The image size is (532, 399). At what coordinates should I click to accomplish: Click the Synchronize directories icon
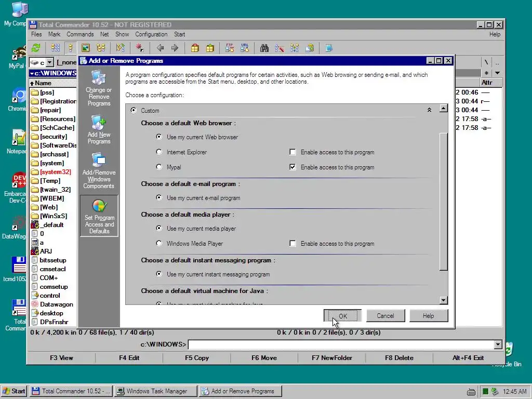point(295,48)
